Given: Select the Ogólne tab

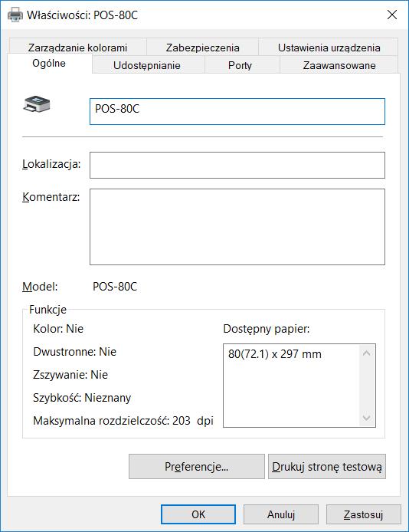Looking at the screenshot, I should pos(49,64).
